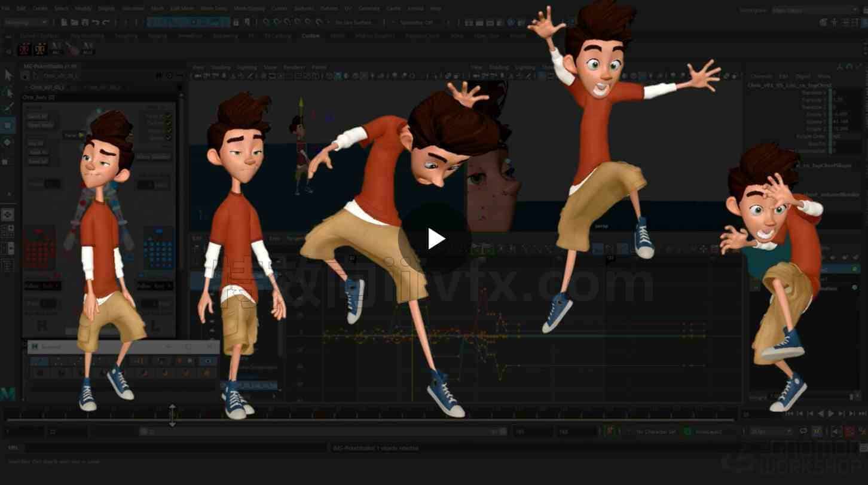
Task: Click Play backwards button
Action: click(821, 413)
